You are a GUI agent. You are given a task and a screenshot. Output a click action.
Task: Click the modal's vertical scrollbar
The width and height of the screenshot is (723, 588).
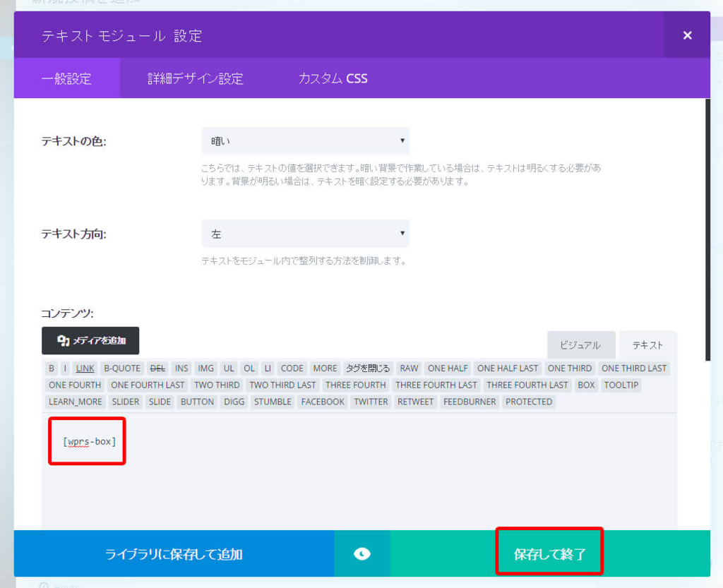pyautogui.click(x=707, y=229)
